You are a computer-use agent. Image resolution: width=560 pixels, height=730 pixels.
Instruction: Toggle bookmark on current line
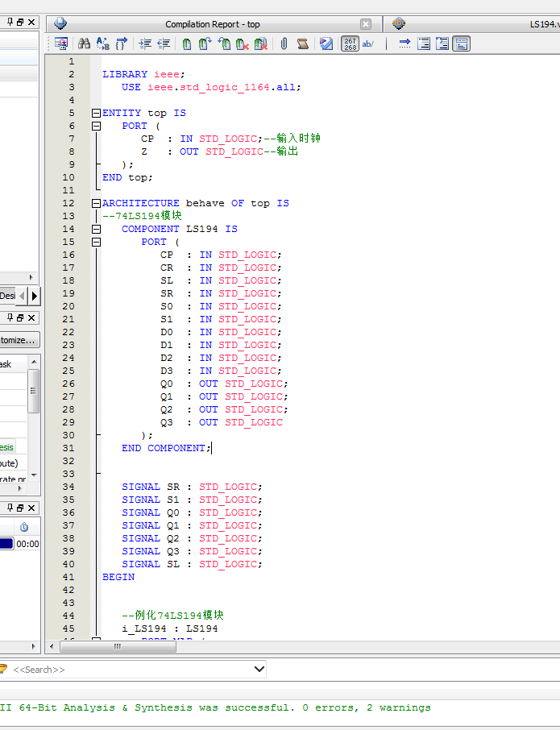point(187,44)
